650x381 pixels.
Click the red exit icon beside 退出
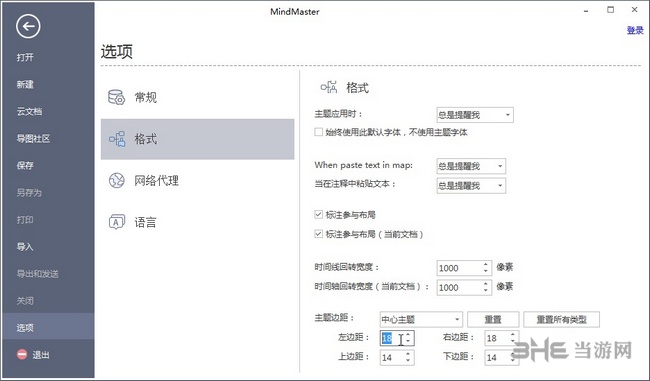click(22, 354)
